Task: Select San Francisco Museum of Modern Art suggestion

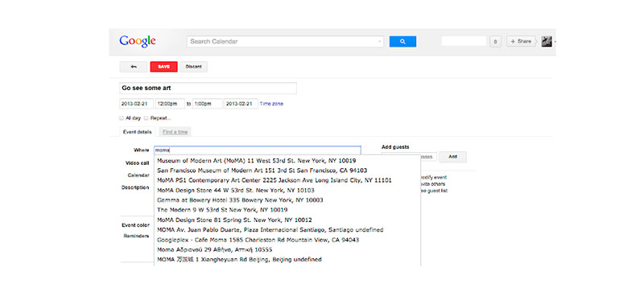Action: tap(287, 171)
